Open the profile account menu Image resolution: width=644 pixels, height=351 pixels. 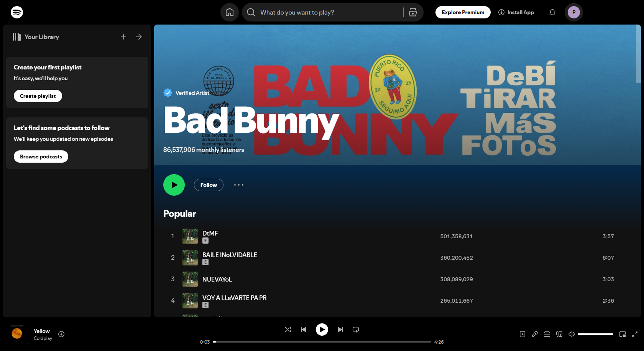tap(573, 12)
